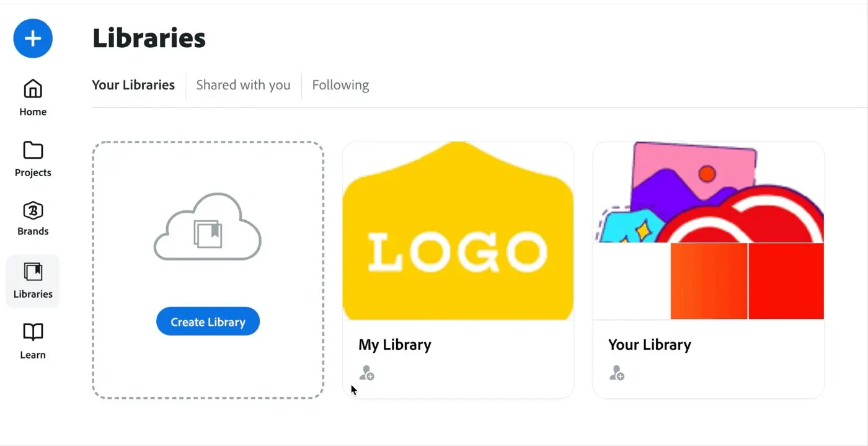Click the Create Library button
Screen dimensions: 868x446
207,321
